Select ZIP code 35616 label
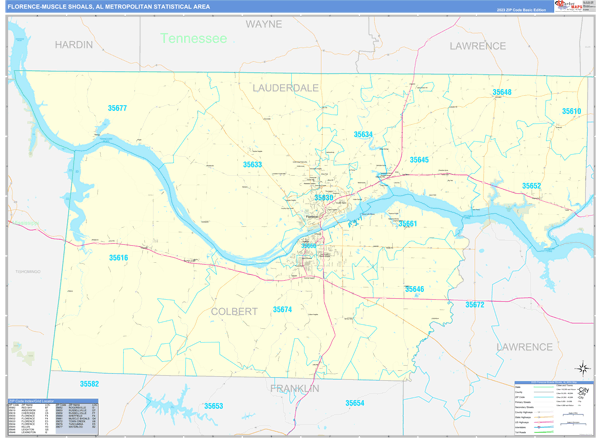 [x=119, y=258]
